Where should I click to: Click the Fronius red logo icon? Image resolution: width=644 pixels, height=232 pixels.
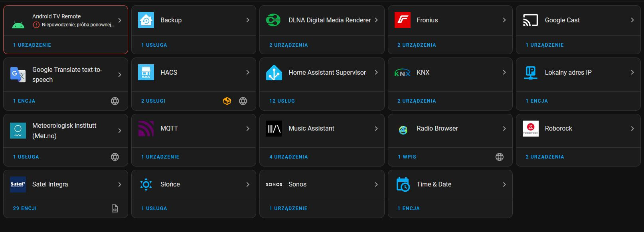click(403, 20)
